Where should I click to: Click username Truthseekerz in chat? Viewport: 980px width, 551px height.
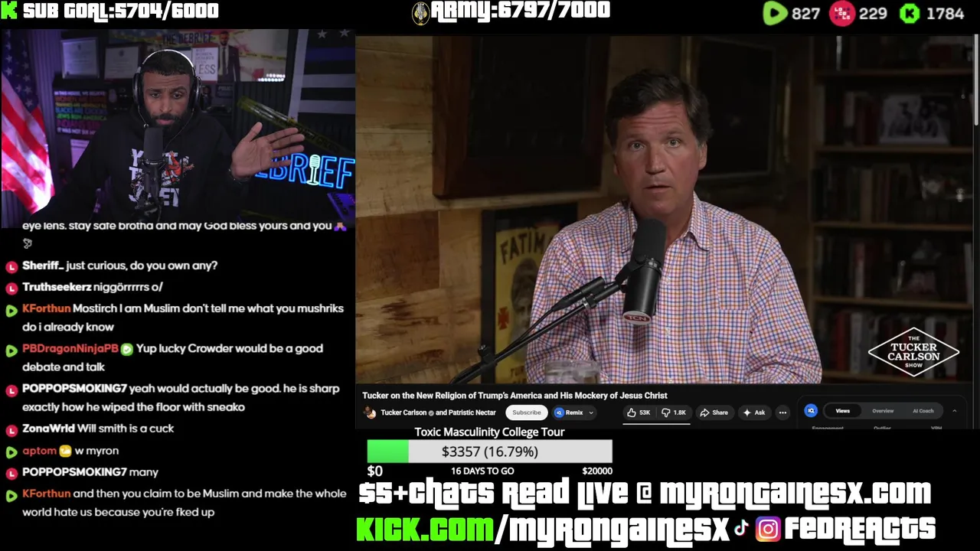tap(56, 287)
